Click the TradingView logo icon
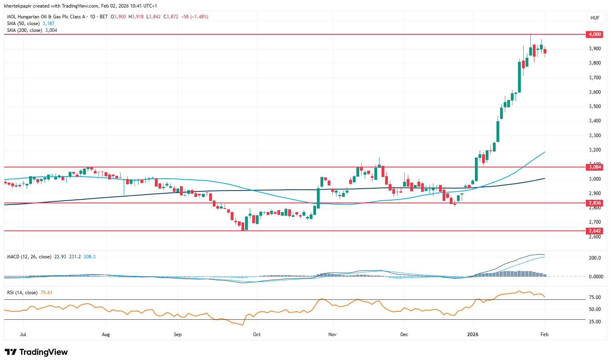 pos(11,352)
